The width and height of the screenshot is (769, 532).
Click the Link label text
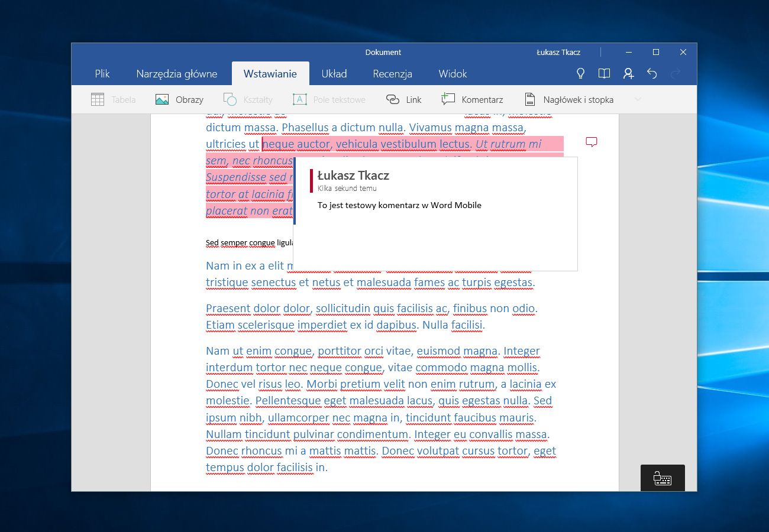pos(413,100)
